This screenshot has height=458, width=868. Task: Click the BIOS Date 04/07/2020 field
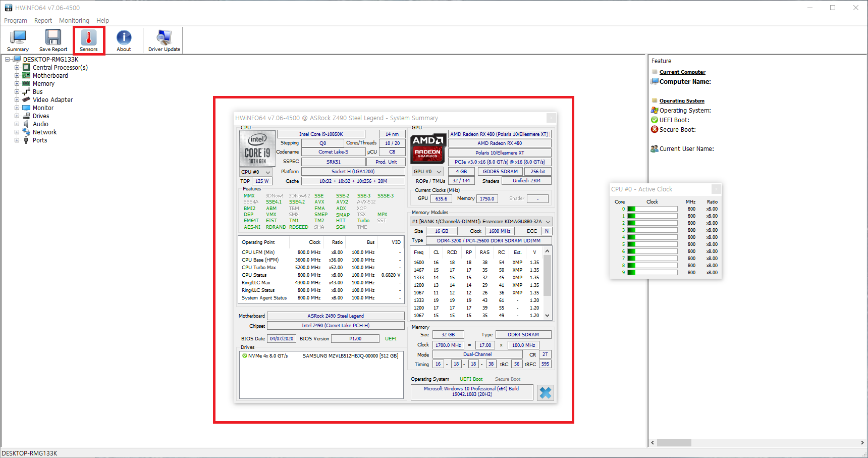pos(282,338)
